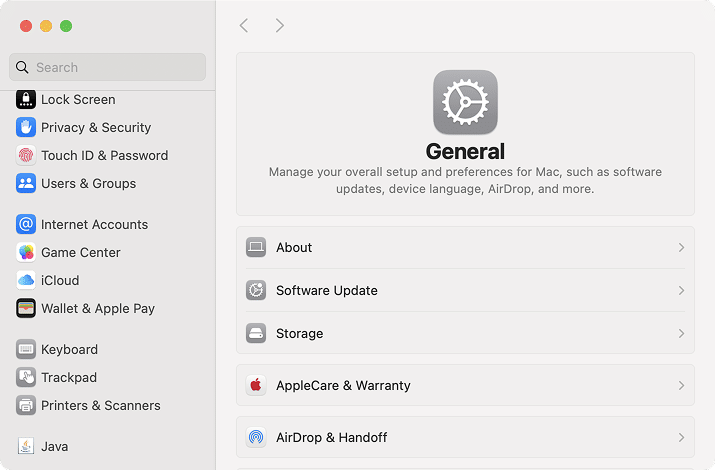Screen dimensions: 715x470
Task: Click the iCloud cloud icon
Action: (x=26, y=280)
